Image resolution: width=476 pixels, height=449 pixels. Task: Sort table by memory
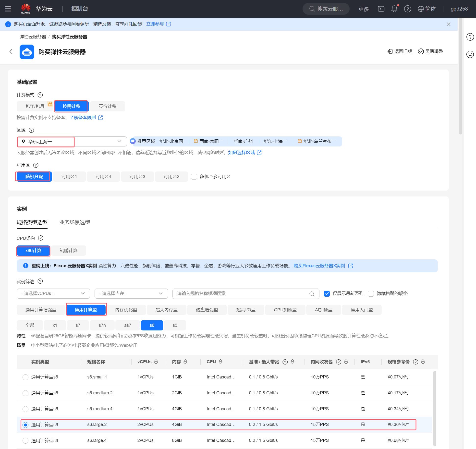pyautogui.click(x=185, y=362)
